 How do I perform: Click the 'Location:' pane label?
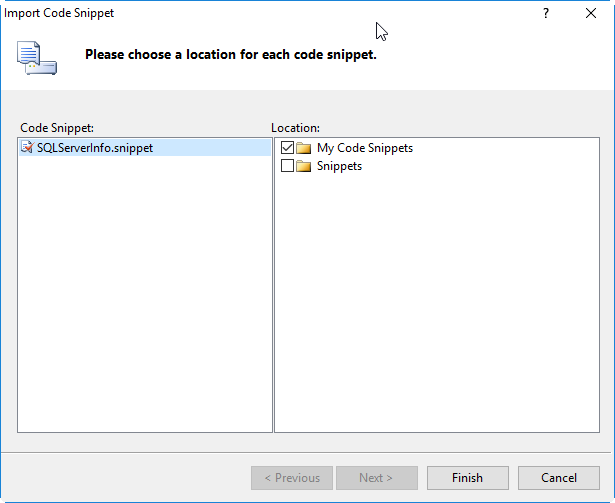click(295, 128)
